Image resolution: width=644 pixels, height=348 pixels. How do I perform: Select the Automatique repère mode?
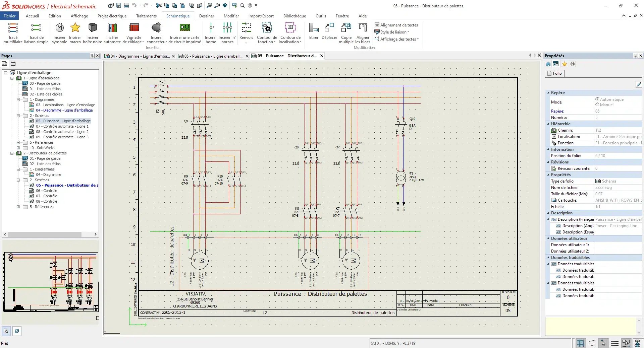tap(597, 99)
